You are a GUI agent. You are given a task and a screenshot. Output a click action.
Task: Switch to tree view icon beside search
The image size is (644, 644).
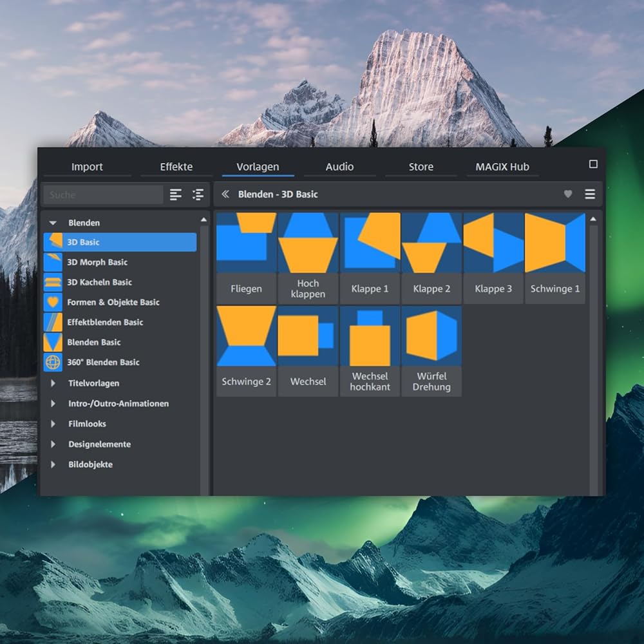tap(198, 194)
